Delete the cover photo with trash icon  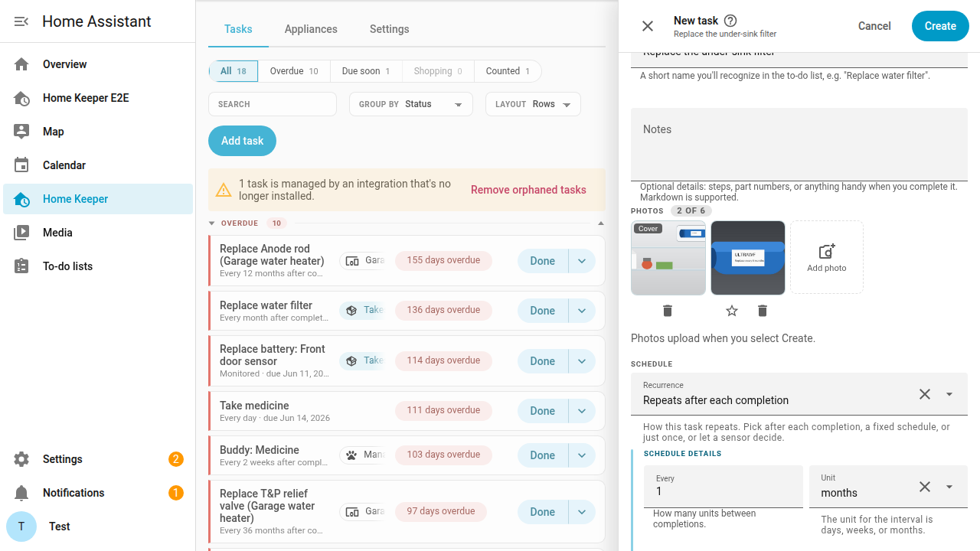[x=668, y=311]
